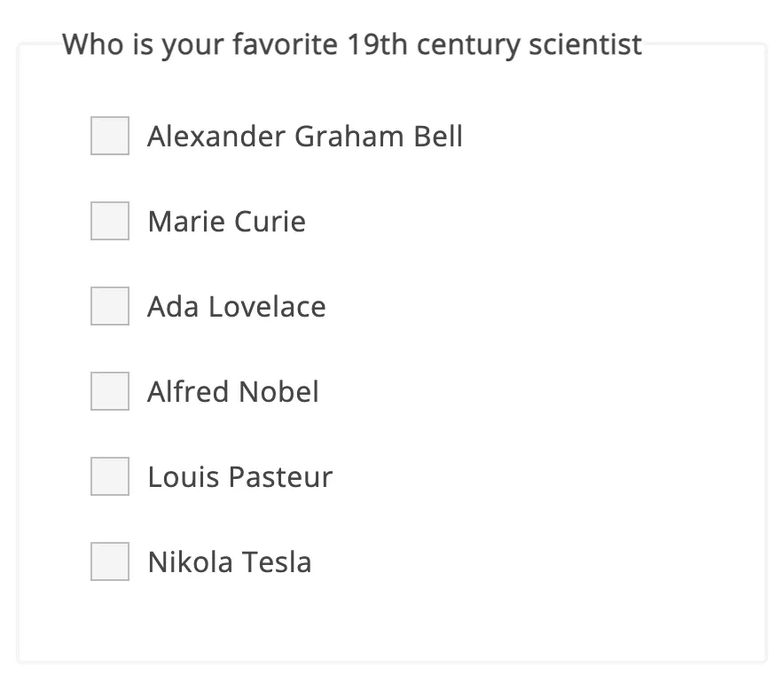Check the third option's box in the poll
Screen dimensions: 784x683
pos(110,306)
